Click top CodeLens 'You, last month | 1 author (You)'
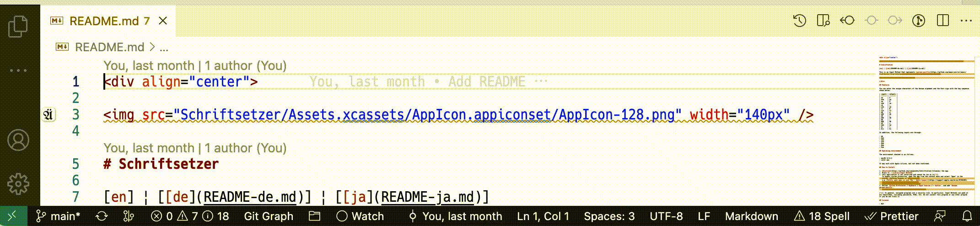The image size is (980, 226). pyautogui.click(x=195, y=65)
